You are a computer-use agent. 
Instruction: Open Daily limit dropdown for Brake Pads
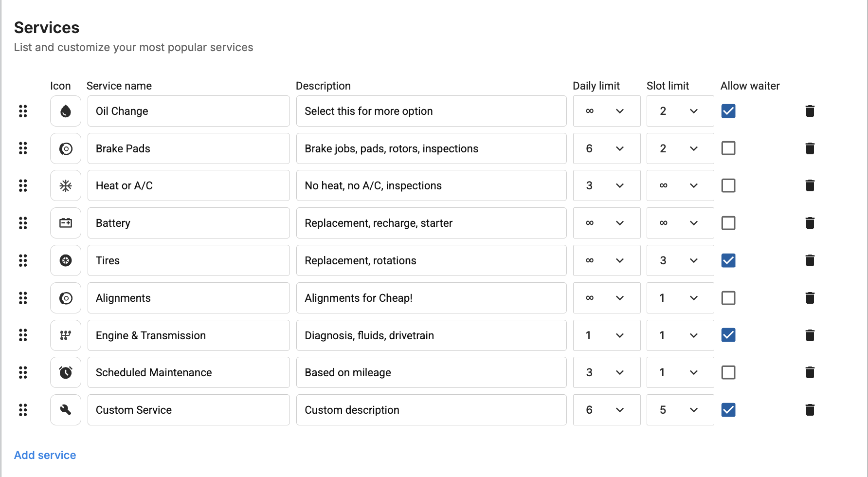pyautogui.click(x=607, y=148)
